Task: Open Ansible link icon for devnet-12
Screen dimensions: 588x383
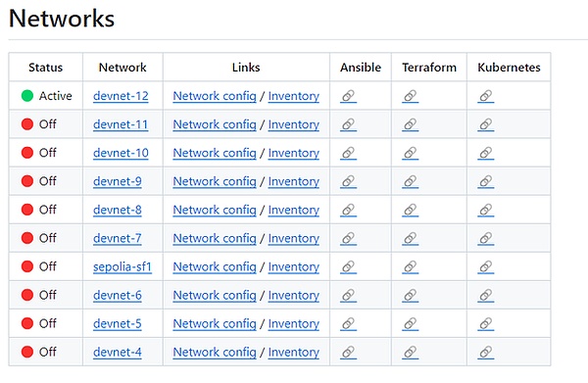Action: click(x=348, y=96)
